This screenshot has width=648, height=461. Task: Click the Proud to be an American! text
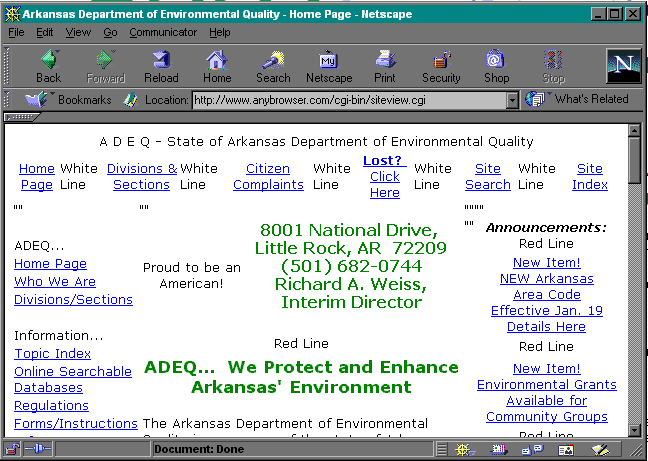(191, 276)
